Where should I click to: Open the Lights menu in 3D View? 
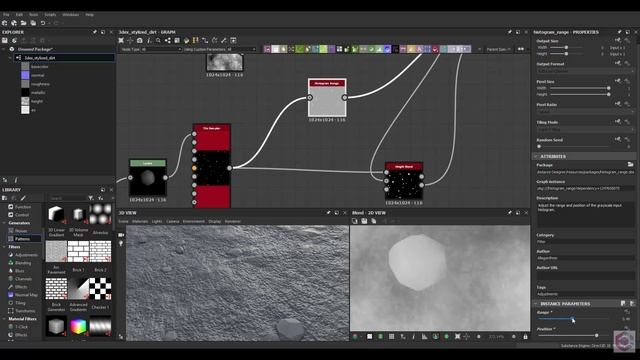(x=157, y=222)
